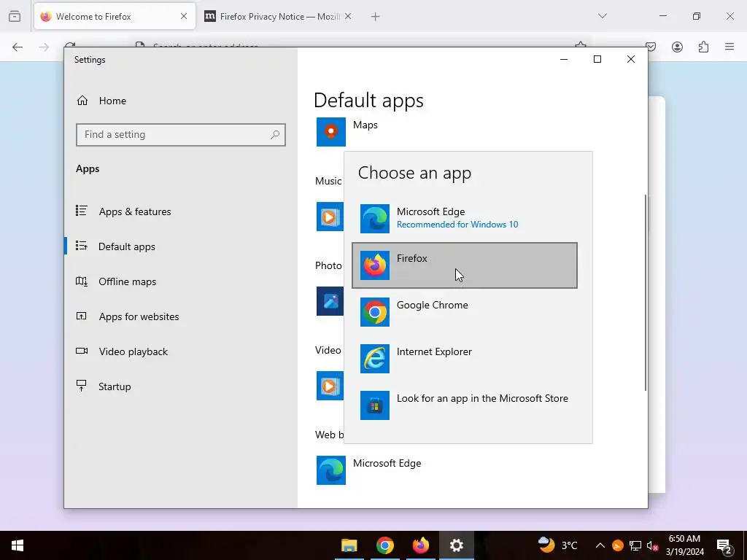747x560 pixels.
Task: Close the Firefox Privacy Notice tab
Action: tap(348, 16)
